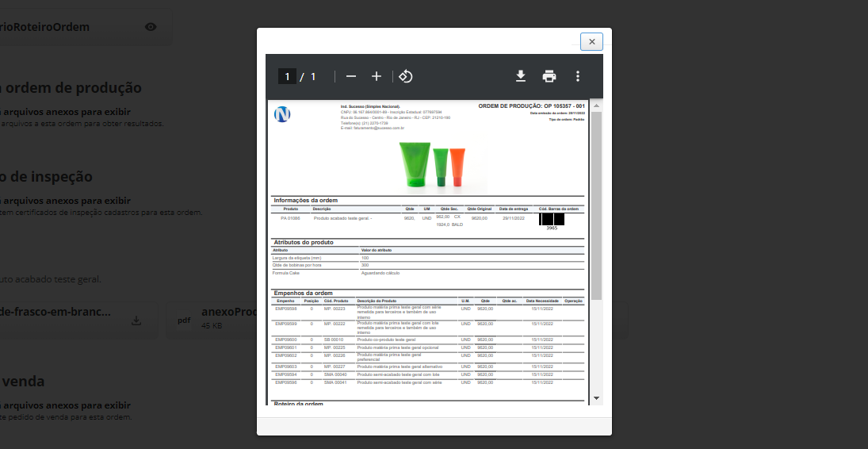The height and width of the screenshot is (449, 868).
Task: Click the 'EMP09601' row cell
Action: pyautogui.click(x=286, y=347)
